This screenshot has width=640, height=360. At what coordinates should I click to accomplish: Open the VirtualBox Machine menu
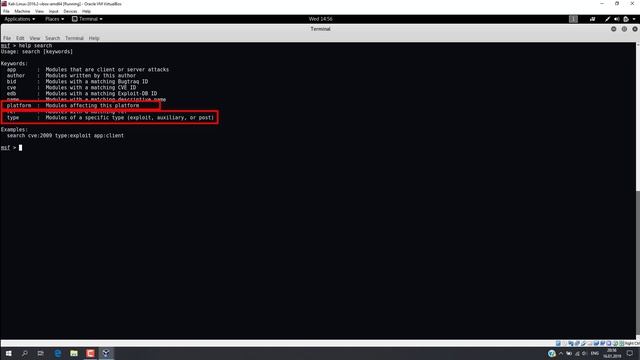pos(22,11)
